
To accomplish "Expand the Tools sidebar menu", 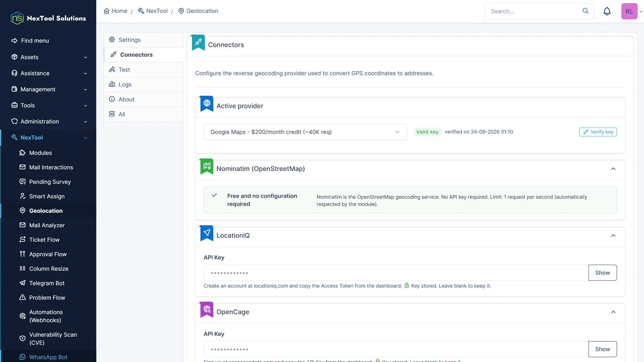I will coord(48,105).
